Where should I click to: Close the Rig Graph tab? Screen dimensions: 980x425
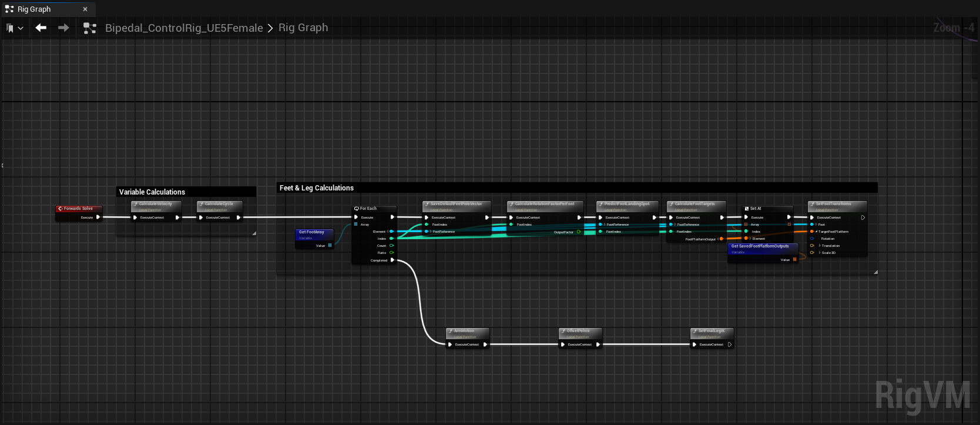85,9
